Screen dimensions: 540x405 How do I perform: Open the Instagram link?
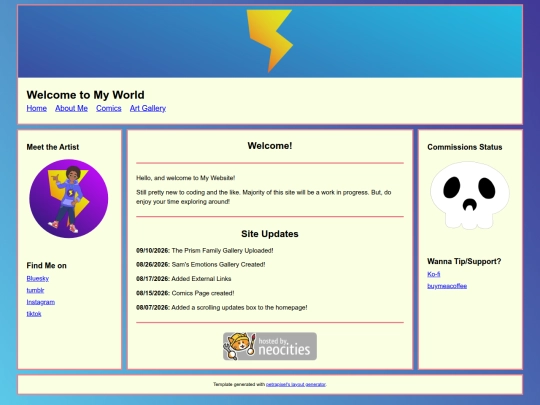pyautogui.click(x=41, y=302)
